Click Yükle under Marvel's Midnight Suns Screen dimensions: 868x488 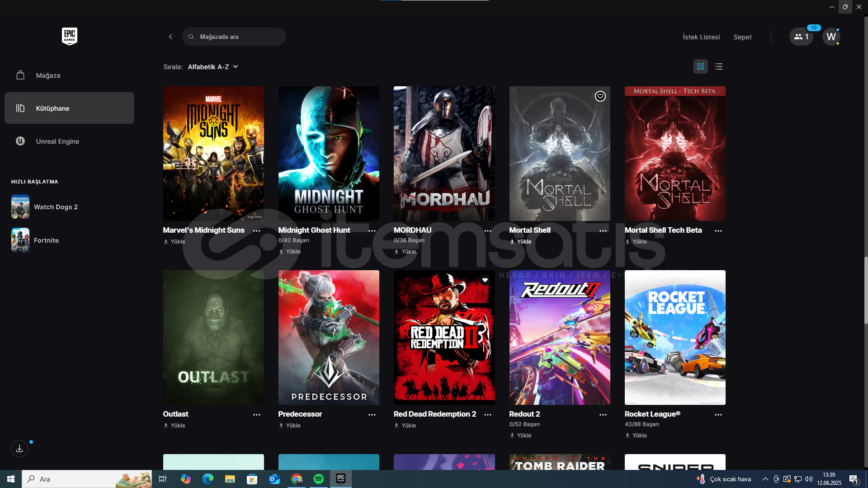175,242
